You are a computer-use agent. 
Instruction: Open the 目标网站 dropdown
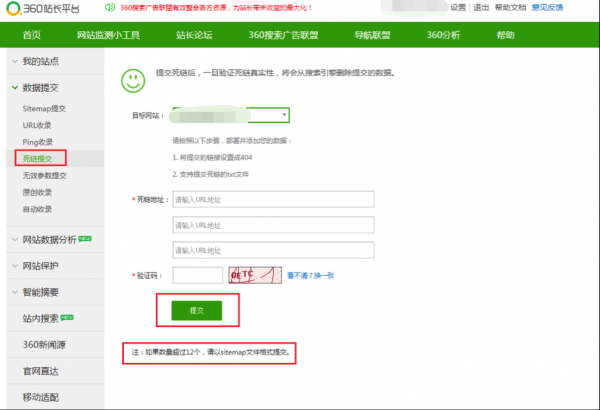[x=230, y=115]
